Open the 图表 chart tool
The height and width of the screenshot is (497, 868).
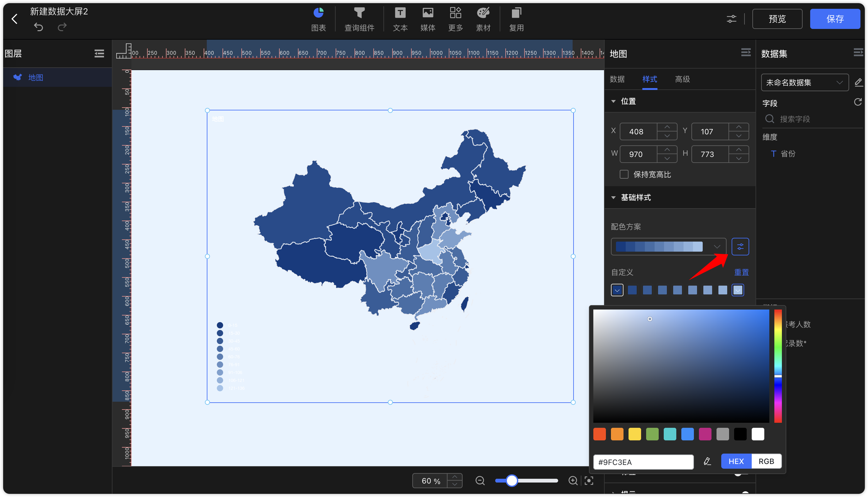[x=318, y=20]
